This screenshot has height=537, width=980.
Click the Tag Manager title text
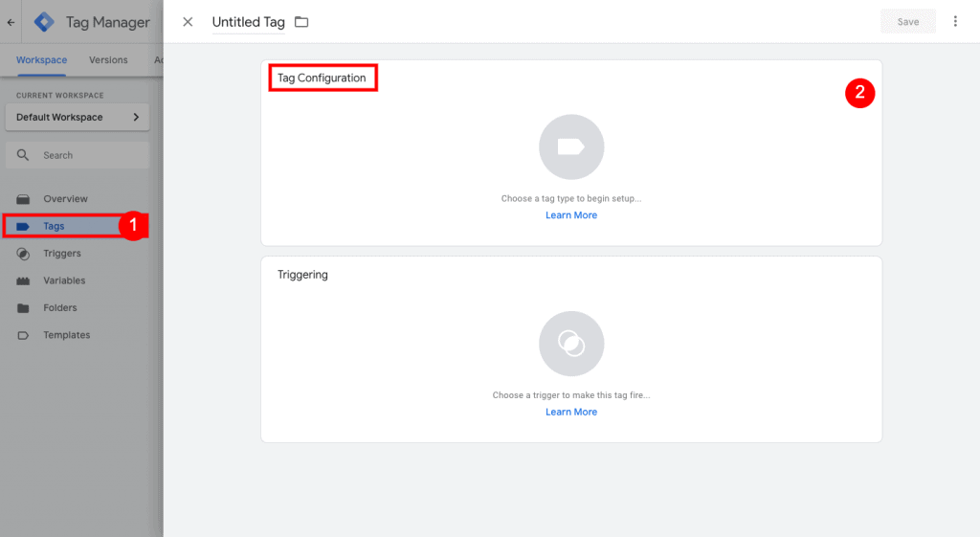point(108,23)
